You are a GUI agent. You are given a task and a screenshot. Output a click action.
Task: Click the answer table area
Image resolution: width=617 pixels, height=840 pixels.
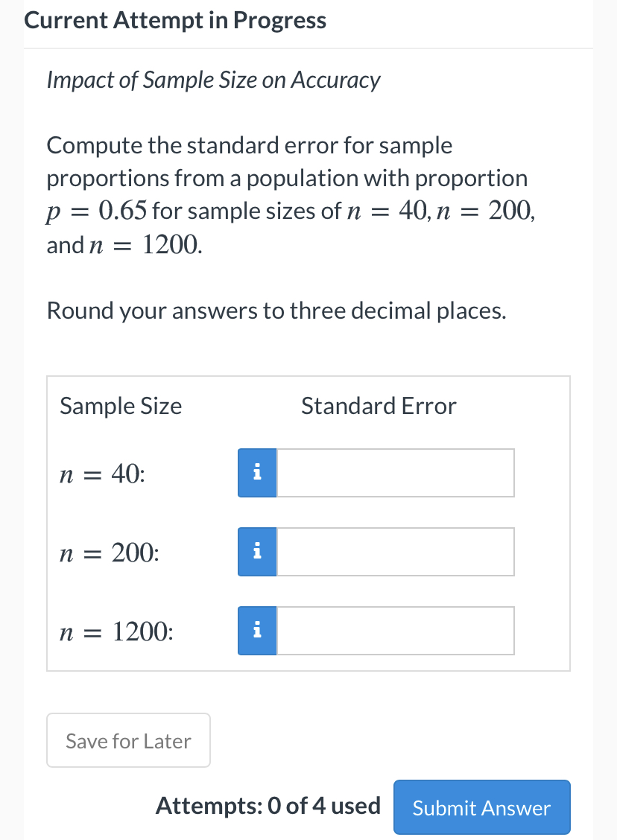(308, 521)
